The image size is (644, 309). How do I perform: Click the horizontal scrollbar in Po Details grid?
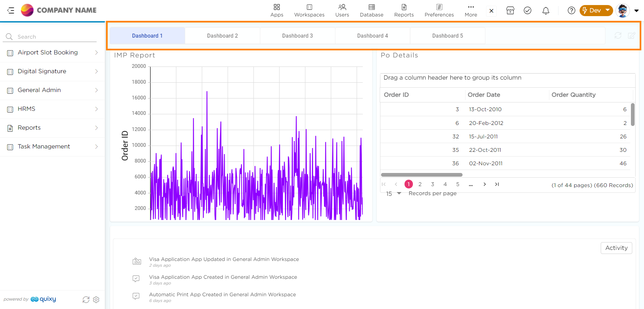click(x=422, y=175)
